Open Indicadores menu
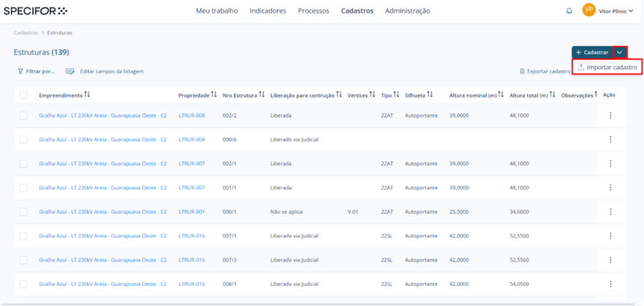The width and height of the screenshot is (644, 306). [268, 11]
